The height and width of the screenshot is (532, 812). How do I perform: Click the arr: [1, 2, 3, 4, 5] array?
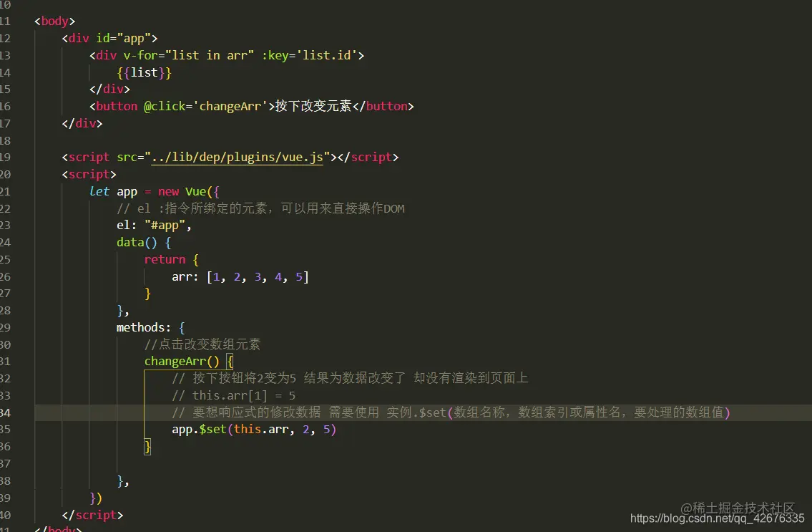(x=240, y=277)
